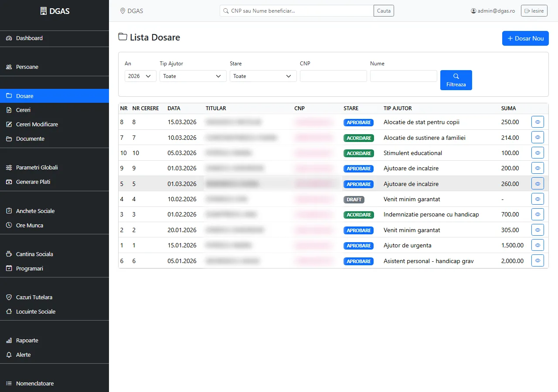Open the Tip Ajutor dropdown
This screenshot has height=392, width=558.
pos(193,76)
